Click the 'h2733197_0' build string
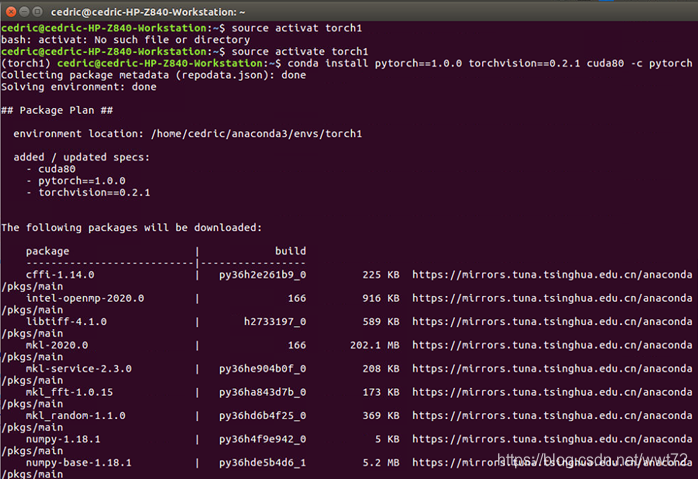Image resolution: width=698 pixels, height=479 pixels. (275, 321)
